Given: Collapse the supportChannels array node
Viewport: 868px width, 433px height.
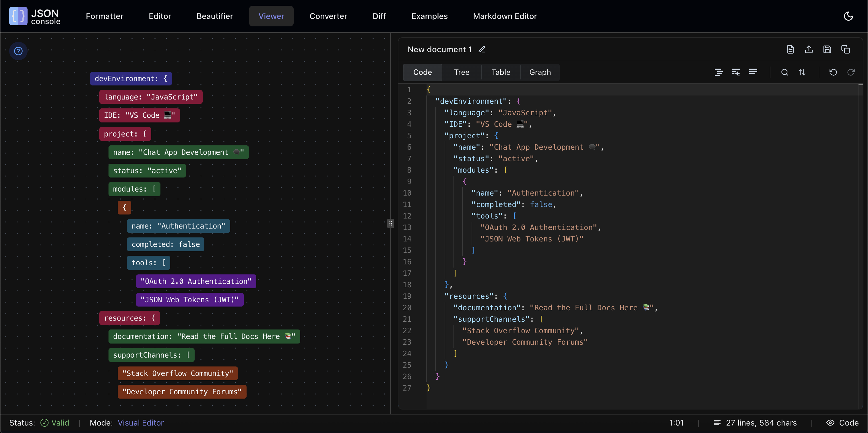Looking at the screenshot, I should pyautogui.click(x=151, y=355).
